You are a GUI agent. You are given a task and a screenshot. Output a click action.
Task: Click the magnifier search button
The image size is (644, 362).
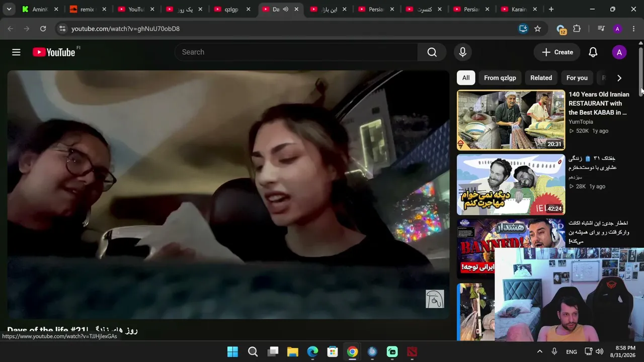(x=432, y=52)
